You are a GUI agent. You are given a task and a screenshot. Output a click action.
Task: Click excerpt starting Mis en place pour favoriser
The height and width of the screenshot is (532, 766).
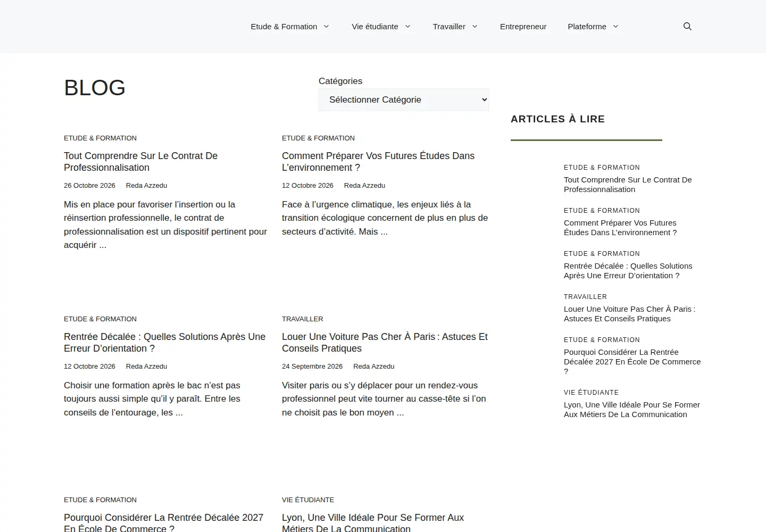(x=165, y=225)
